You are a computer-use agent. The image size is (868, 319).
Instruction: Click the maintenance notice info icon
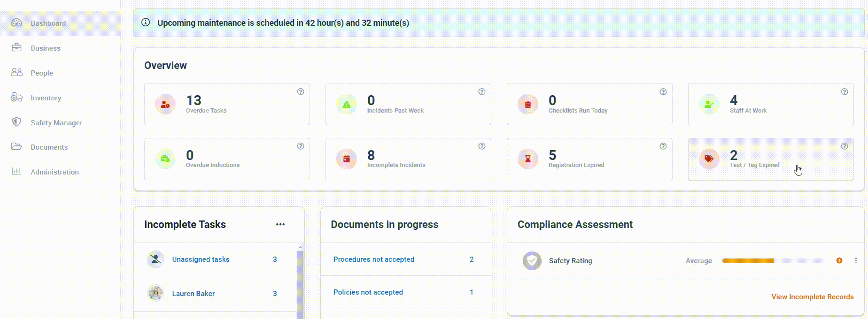[146, 23]
